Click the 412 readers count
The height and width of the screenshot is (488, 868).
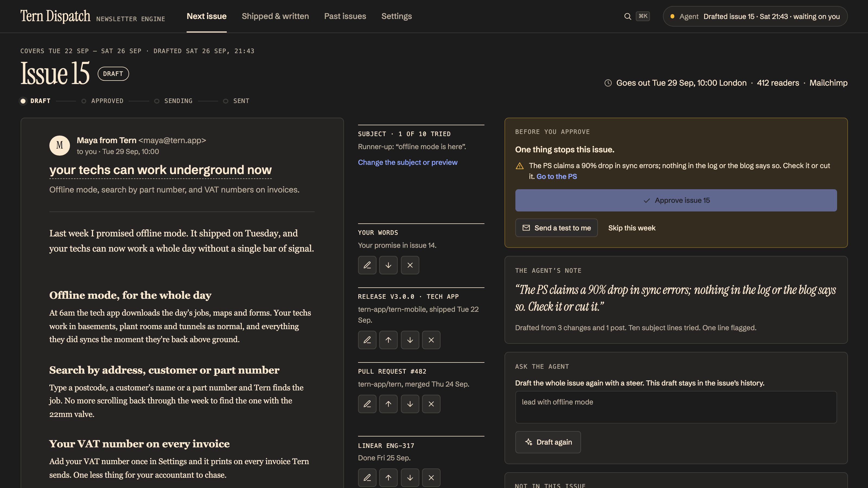(x=778, y=83)
